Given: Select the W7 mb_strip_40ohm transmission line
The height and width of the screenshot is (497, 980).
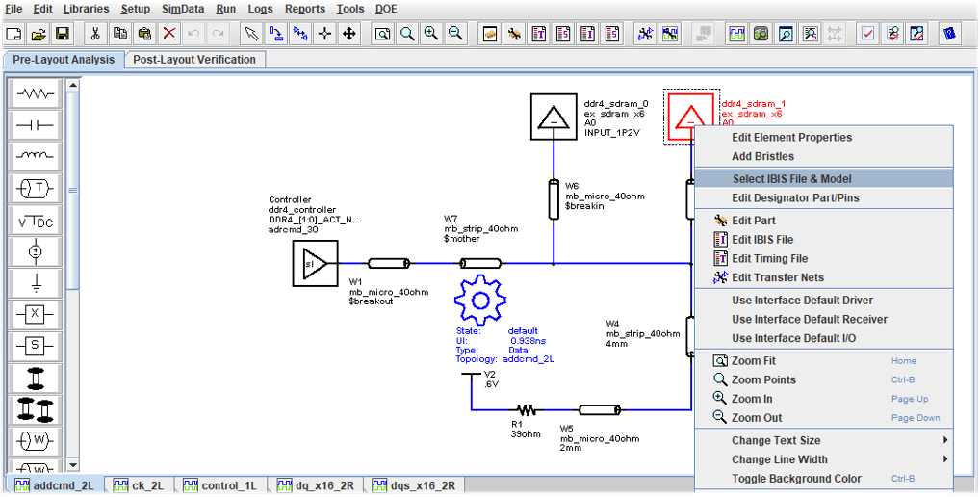Looking at the screenshot, I should pos(480,263).
